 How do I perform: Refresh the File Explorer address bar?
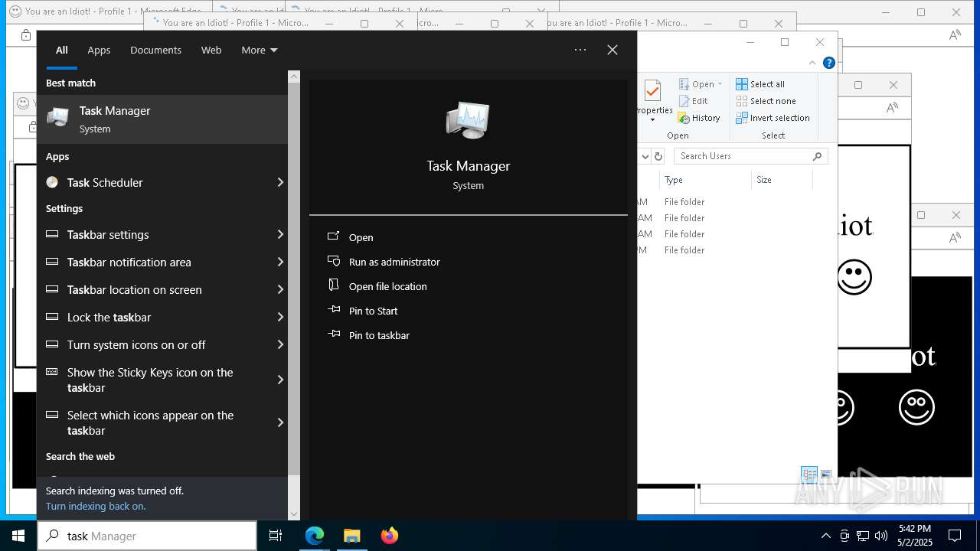point(658,156)
